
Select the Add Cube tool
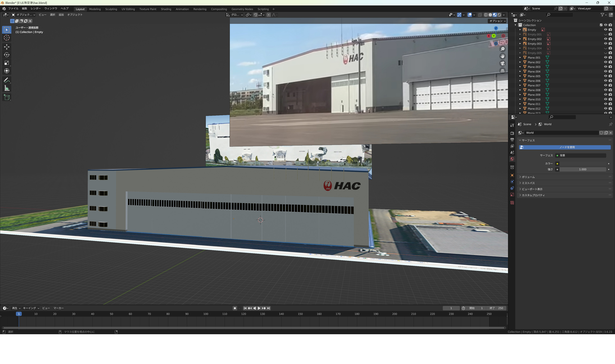coord(7,97)
